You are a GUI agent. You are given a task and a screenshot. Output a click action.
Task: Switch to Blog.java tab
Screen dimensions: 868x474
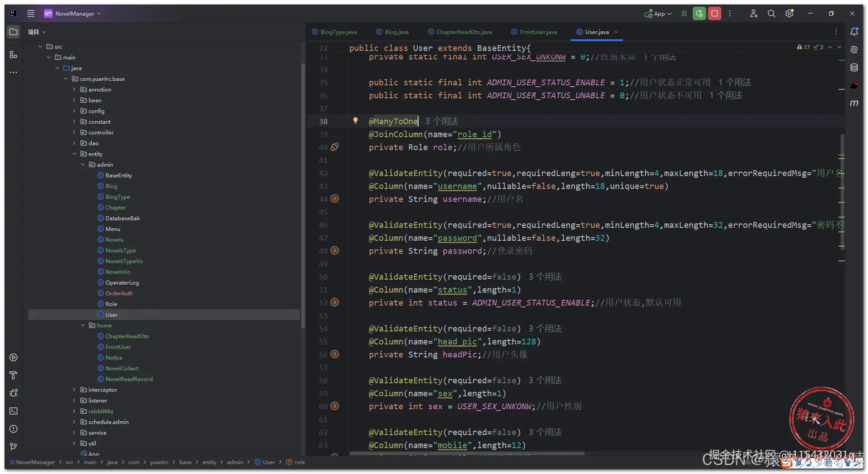[392, 32]
